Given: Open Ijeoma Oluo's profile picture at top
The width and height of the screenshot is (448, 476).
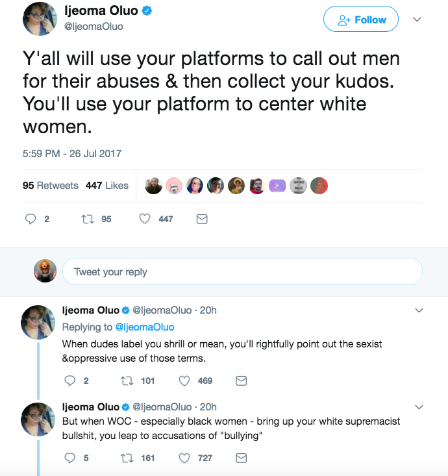Looking at the screenshot, I should (x=40, y=19).
